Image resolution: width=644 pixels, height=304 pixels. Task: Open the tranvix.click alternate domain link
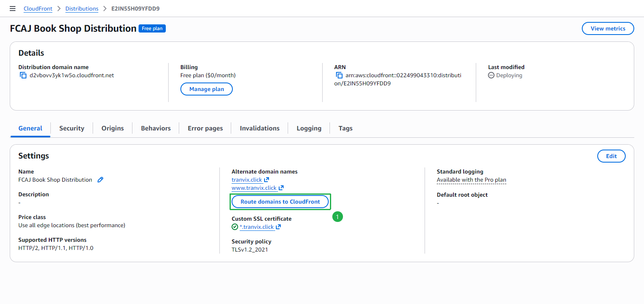(x=247, y=180)
